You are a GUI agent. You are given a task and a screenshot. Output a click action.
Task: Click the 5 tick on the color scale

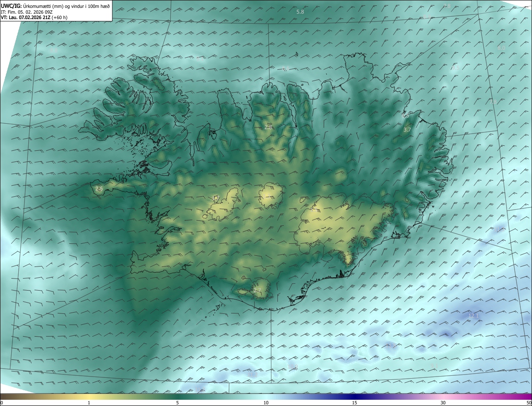point(177,403)
